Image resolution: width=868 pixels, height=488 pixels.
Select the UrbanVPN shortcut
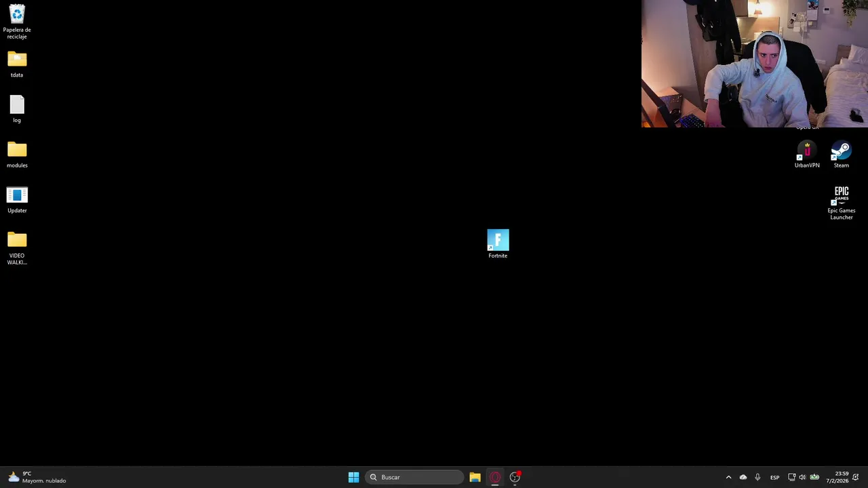(807, 155)
